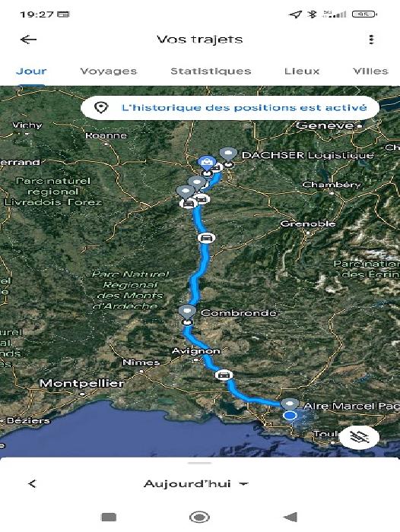Switch to the Lieux tab
The width and height of the screenshot is (400, 532).
[x=302, y=71]
